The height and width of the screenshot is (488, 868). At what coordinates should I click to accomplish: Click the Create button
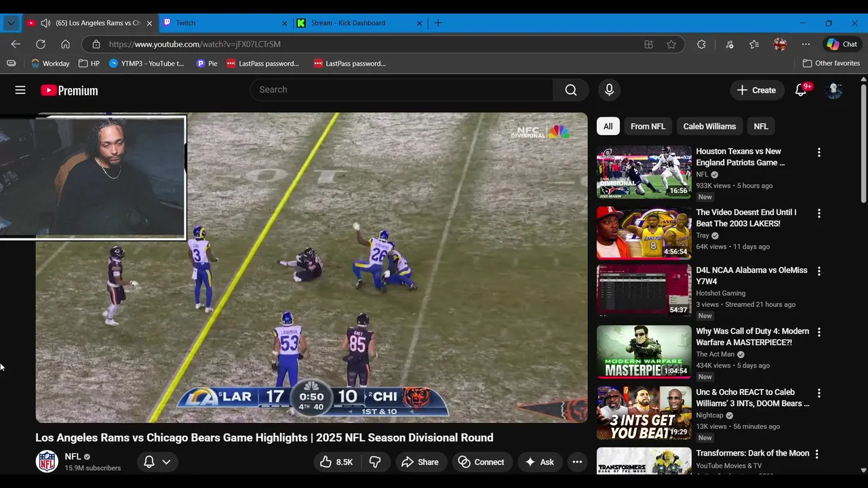pos(757,90)
